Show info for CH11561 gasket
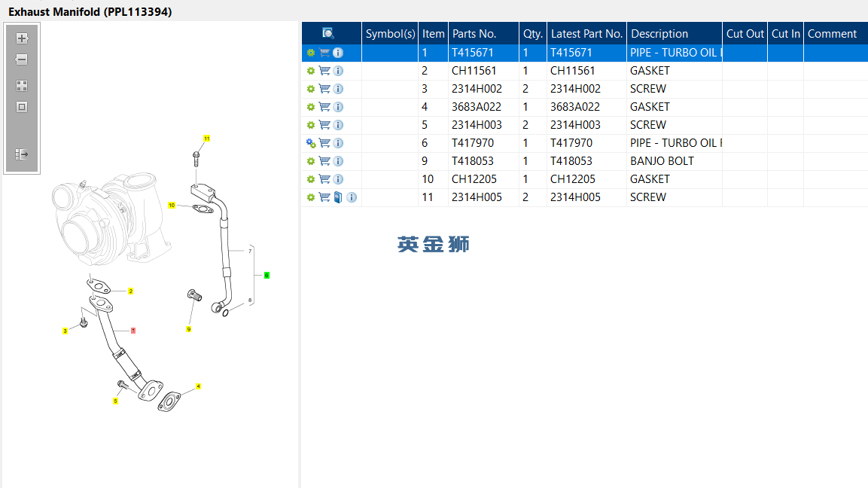The image size is (868, 488). tap(338, 71)
